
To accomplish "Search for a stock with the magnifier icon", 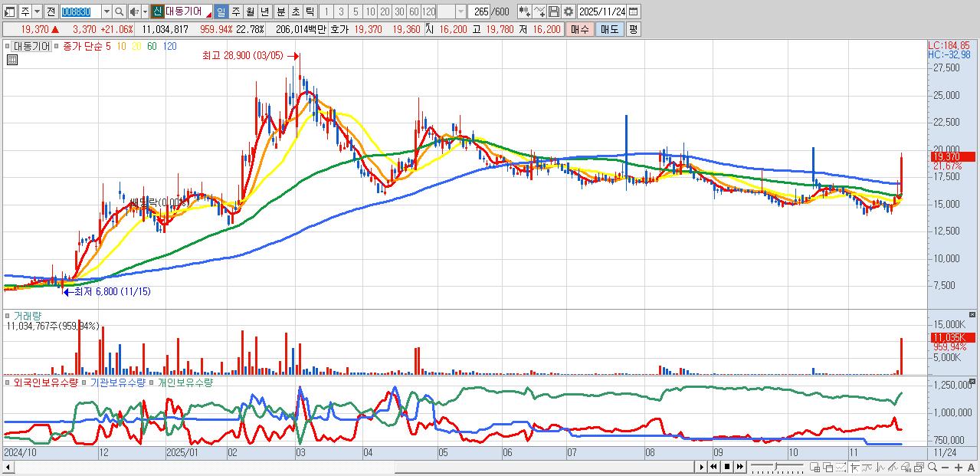I will coord(120,12).
